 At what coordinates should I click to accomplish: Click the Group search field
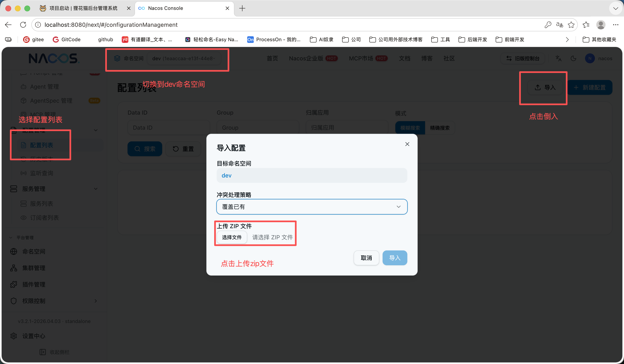click(x=258, y=128)
